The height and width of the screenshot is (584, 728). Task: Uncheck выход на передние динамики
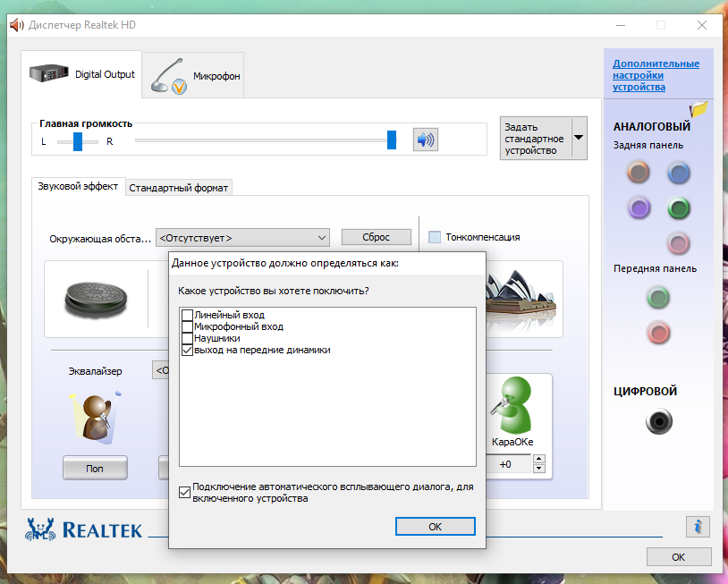coord(187,350)
